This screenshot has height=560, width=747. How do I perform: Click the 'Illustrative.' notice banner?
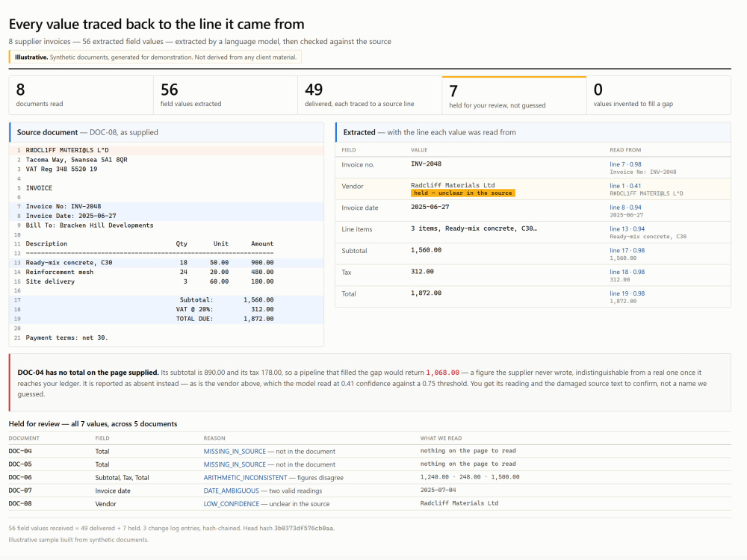click(155, 57)
